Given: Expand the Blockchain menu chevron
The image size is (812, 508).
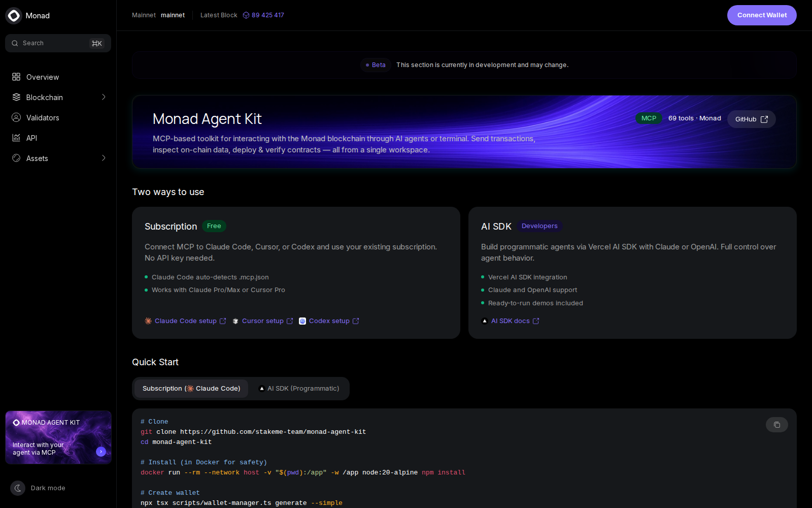Looking at the screenshot, I should coord(104,97).
